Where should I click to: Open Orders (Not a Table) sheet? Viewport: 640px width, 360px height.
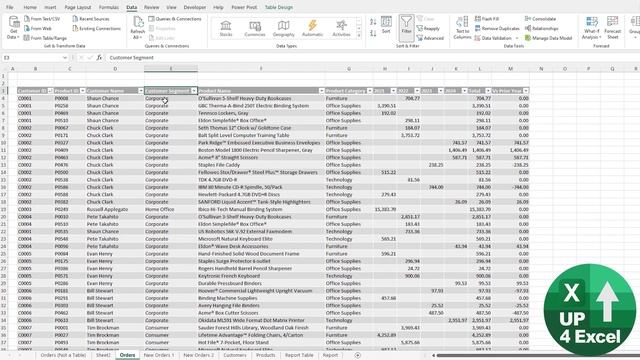coord(63,355)
